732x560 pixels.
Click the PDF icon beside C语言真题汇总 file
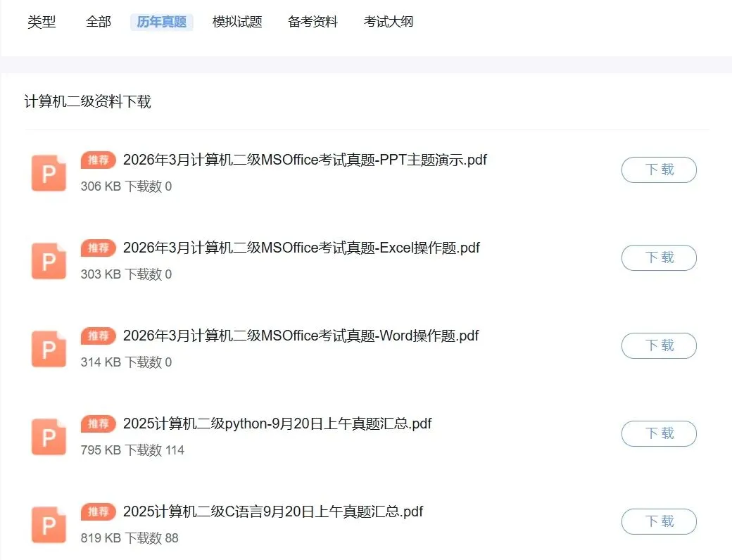48,524
